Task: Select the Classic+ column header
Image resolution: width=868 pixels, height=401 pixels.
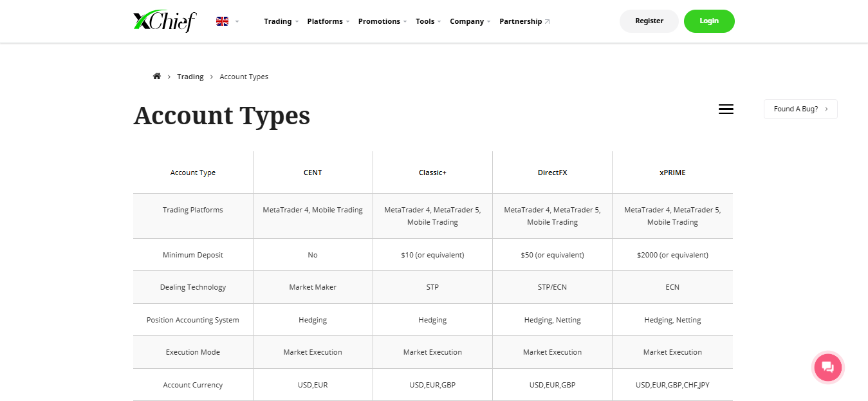Action: pyautogui.click(x=432, y=173)
